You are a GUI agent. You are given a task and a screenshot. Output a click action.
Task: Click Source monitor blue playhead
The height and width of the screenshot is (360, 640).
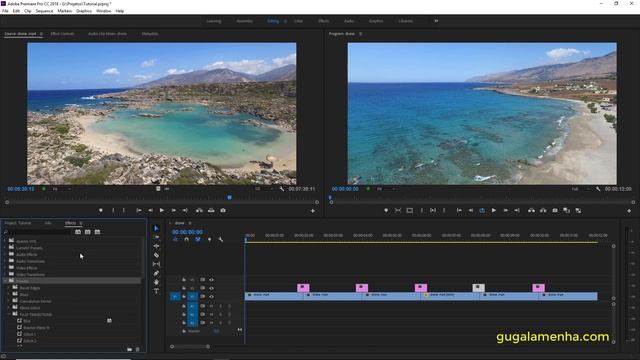pos(229,198)
